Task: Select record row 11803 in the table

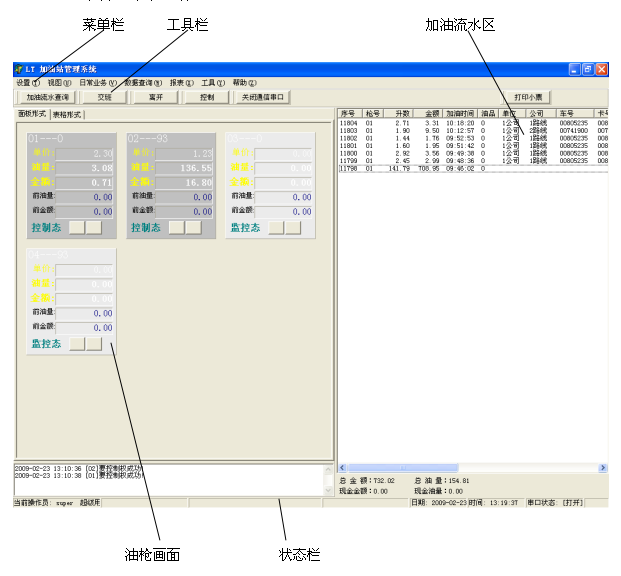Action: pos(400,130)
